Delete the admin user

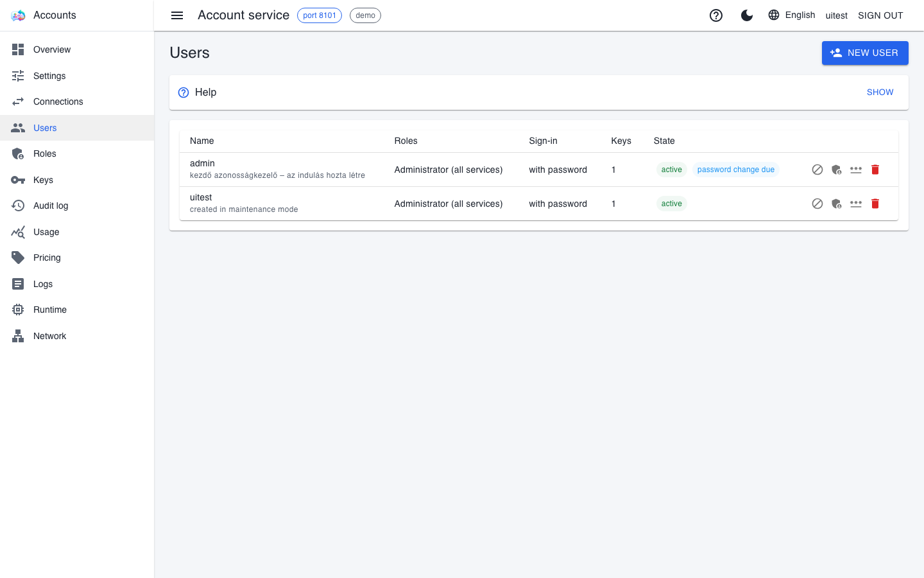875,170
